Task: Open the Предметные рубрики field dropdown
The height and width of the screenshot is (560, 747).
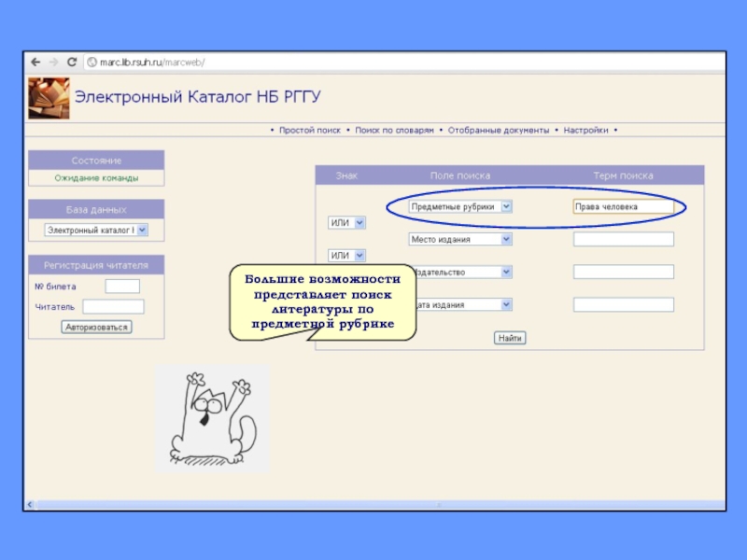Action: click(460, 206)
